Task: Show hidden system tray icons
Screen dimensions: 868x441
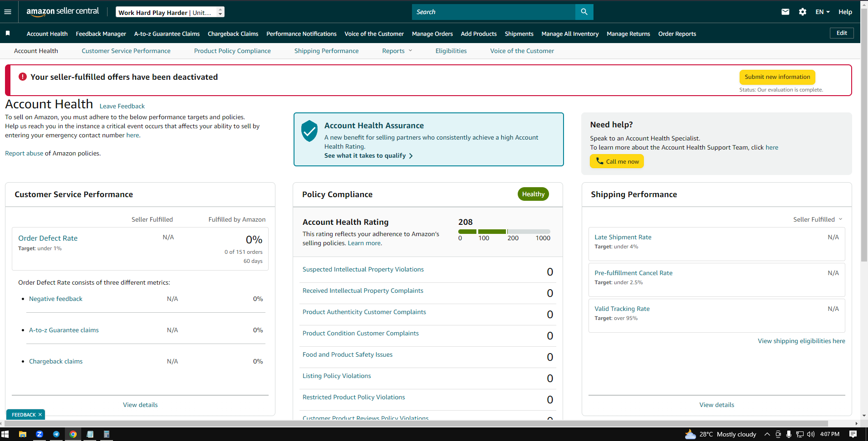Action: [x=767, y=434]
